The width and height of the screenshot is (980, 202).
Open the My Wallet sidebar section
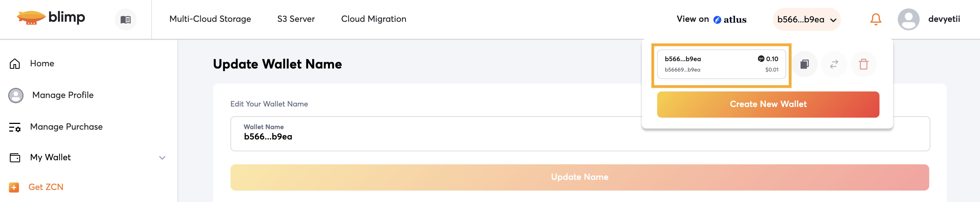coord(51,158)
